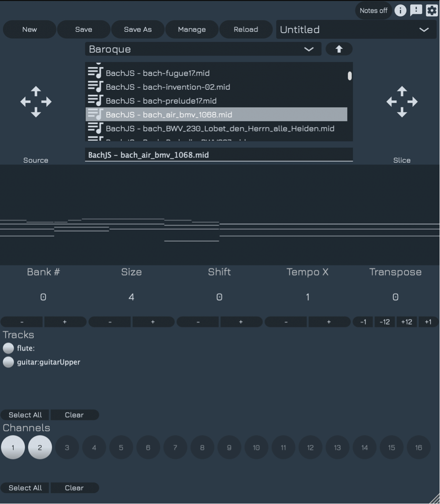Open the Baroque folder dropdown

point(203,49)
